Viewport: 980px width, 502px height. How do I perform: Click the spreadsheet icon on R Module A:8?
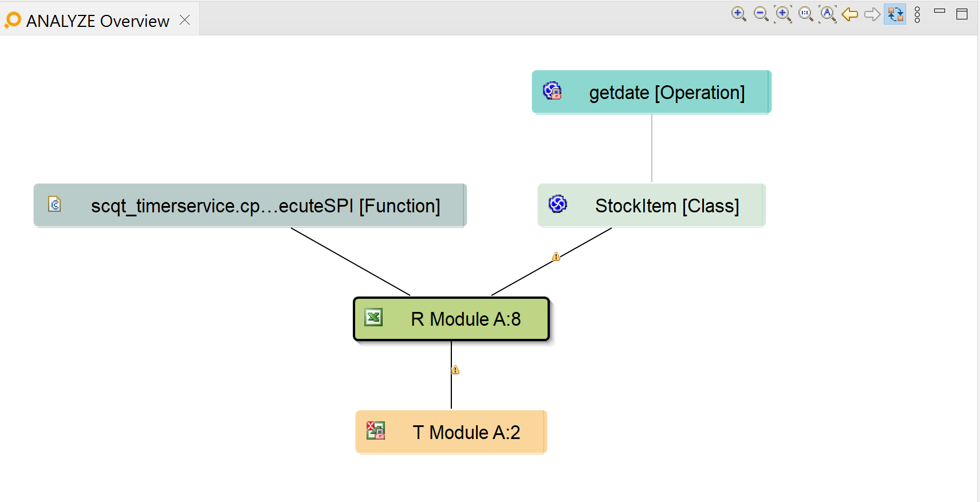(x=373, y=317)
